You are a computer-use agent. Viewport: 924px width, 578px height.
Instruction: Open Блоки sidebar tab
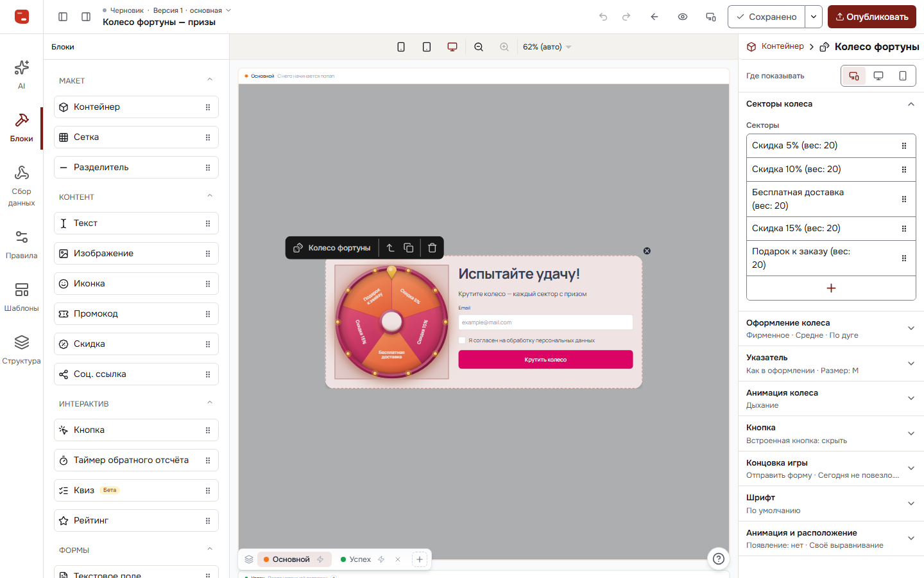[x=21, y=127]
